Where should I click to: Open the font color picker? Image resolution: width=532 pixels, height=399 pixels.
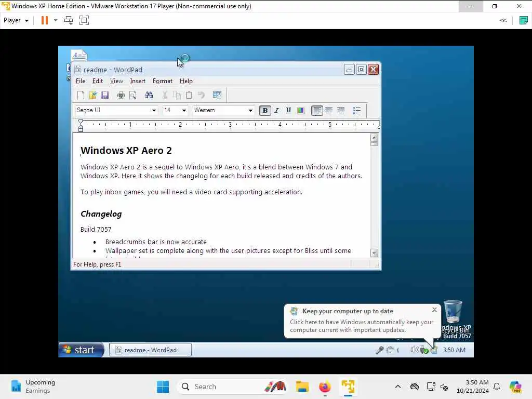click(301, 111)
